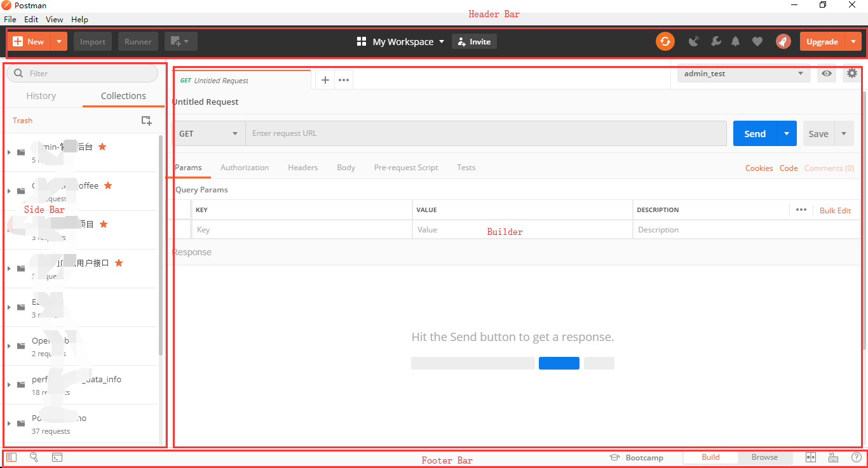This screenshot has width=868, height=468.
Task: Click the folder icon of the 18 requests collection
Action: coord(21,385)
